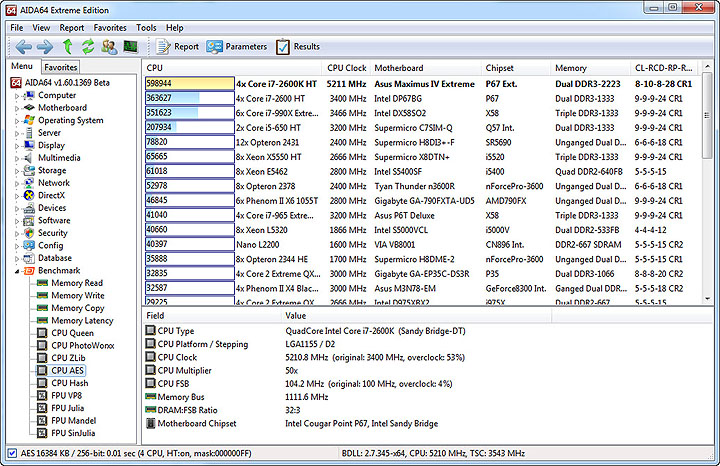Select FPU SinJulia benchmark
Image resolution: width=720 pixels, height=466 pixels.
(73, 433)
